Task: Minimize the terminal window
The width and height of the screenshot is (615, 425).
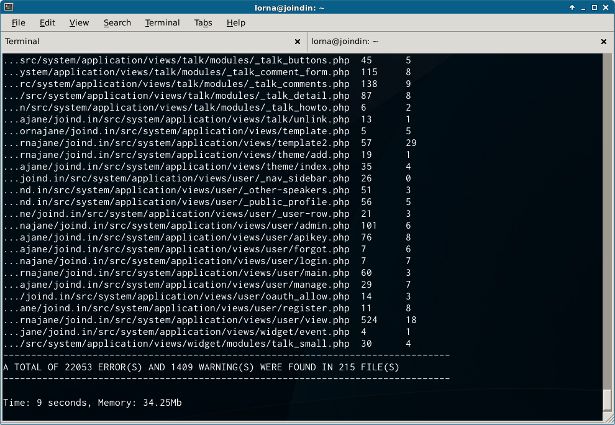Action: click(x=584, y=7)
